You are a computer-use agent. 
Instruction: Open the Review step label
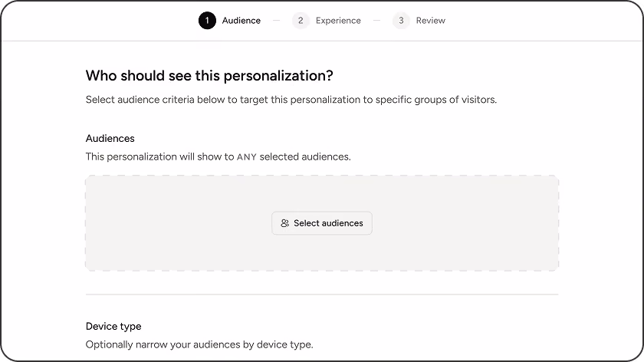click(x=430, y=21)
